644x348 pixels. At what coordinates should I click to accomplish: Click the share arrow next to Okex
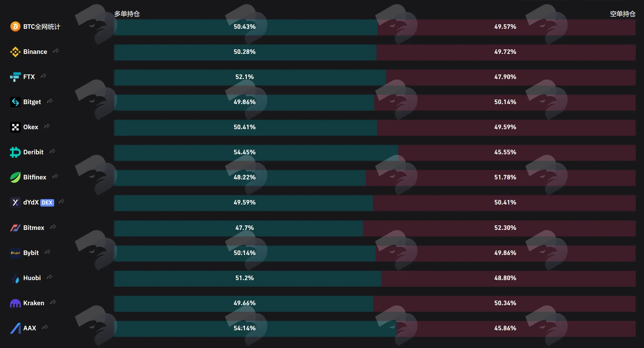tap(47, 126)
